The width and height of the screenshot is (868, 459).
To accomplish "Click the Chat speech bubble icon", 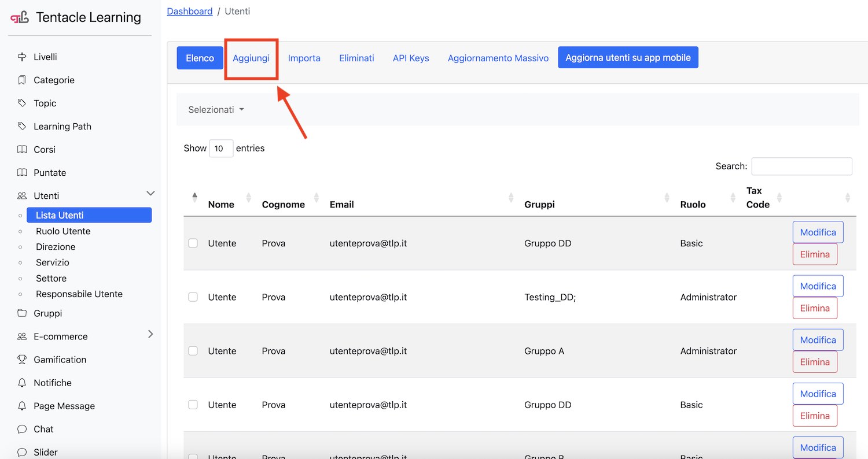I will [x=22, y=429].
